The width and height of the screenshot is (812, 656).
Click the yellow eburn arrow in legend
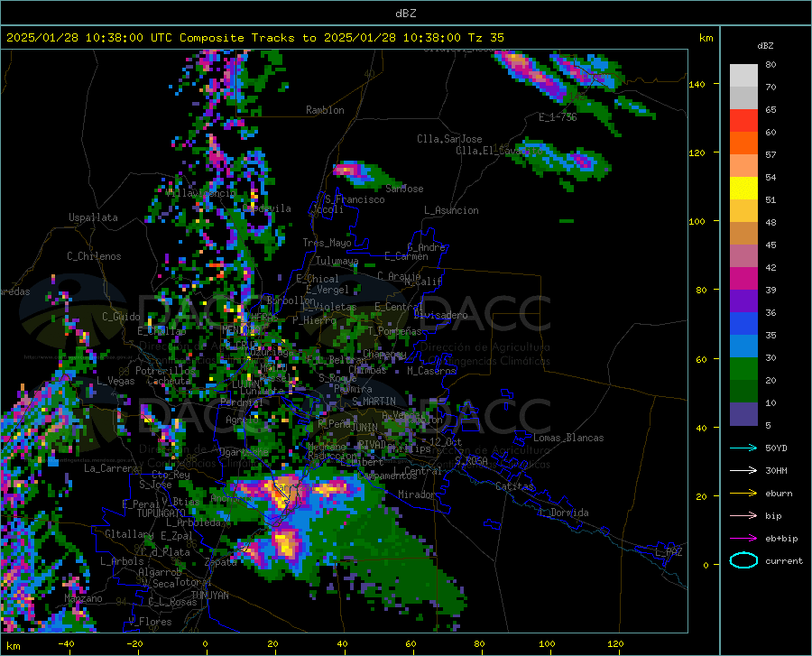(743, 493)
